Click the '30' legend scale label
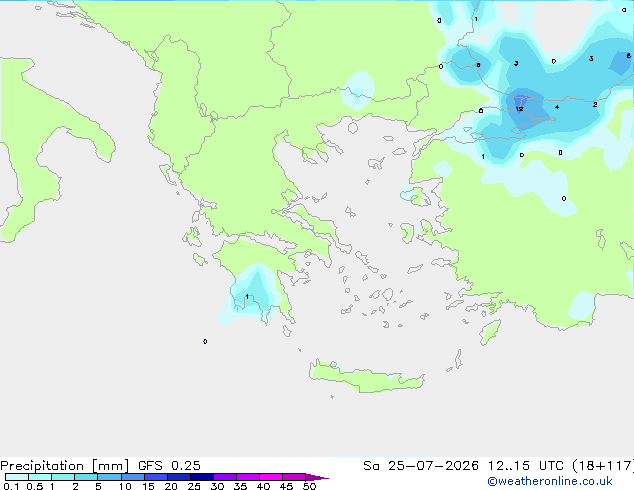The image size is (634, 490). click(x=218, y=486)
